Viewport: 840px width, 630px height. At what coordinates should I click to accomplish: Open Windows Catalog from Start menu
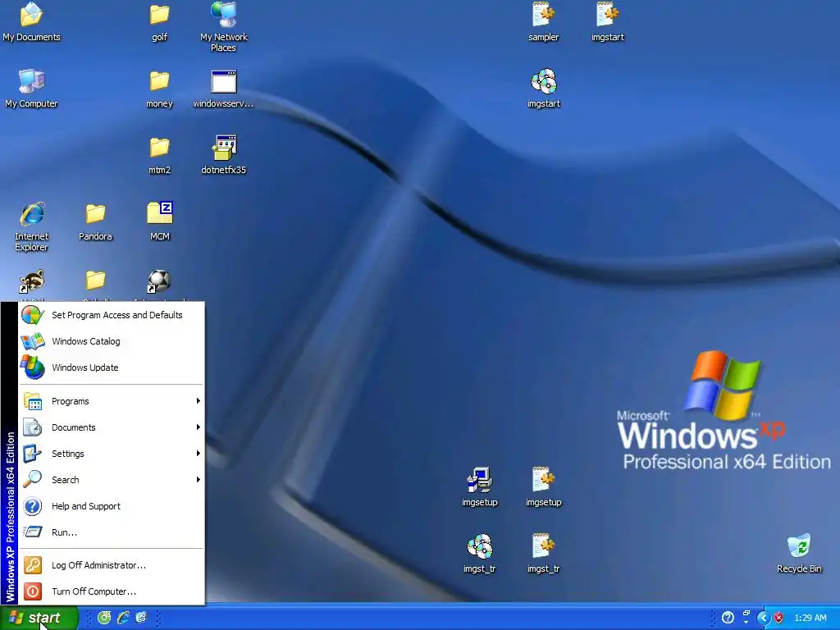112,341
